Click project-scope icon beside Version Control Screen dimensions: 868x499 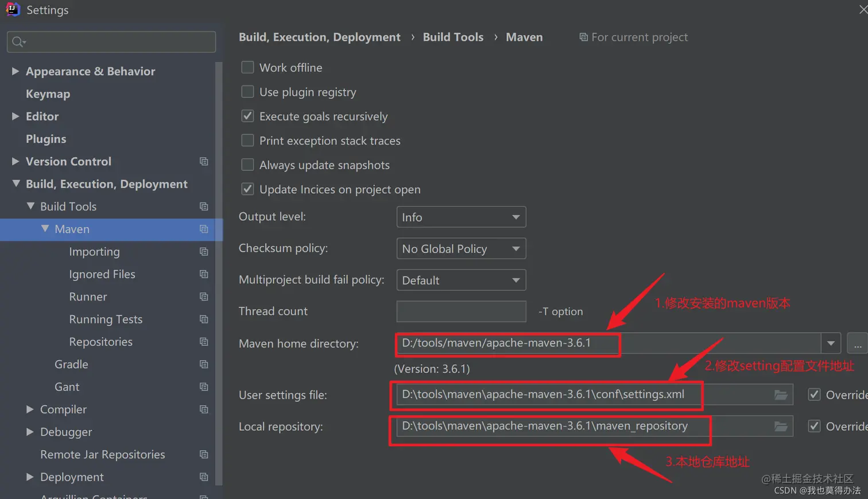pos(204,161)
